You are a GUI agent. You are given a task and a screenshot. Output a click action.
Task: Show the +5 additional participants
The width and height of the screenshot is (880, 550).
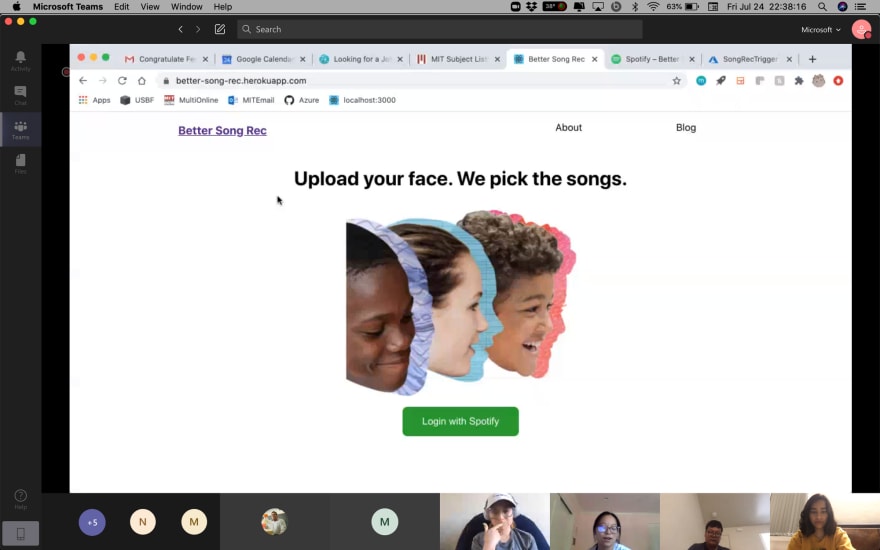tap(92, 522)
